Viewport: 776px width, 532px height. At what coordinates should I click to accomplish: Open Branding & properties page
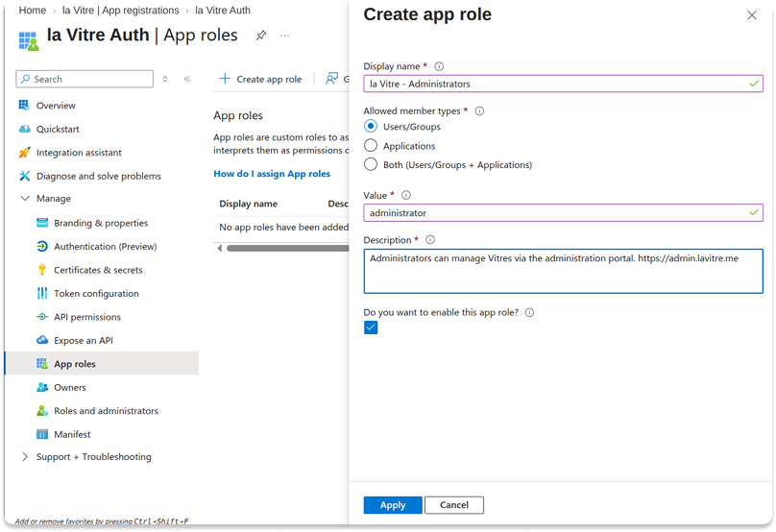pyautogui.click(x=101, y=223)
